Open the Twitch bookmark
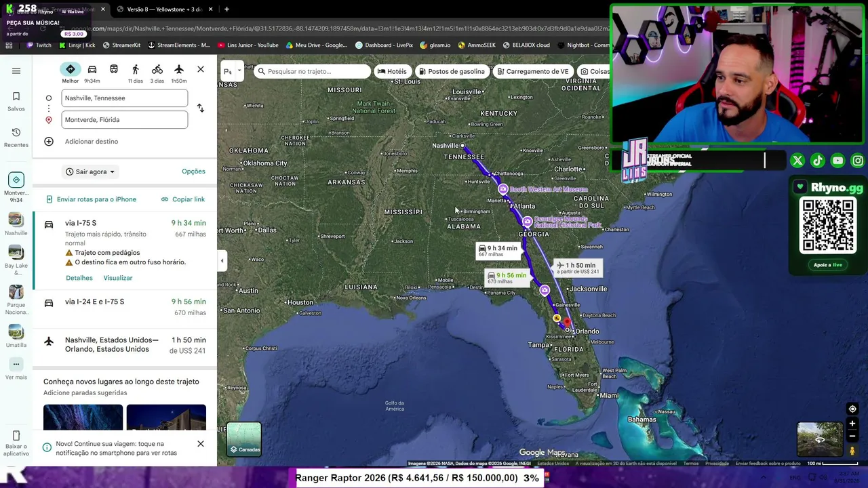This screenshot has width=868, height=488. coord(39,45)
